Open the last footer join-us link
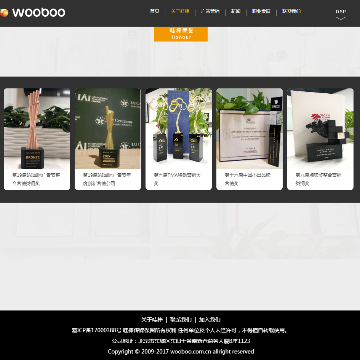360x360 pixels. (210, 319)
